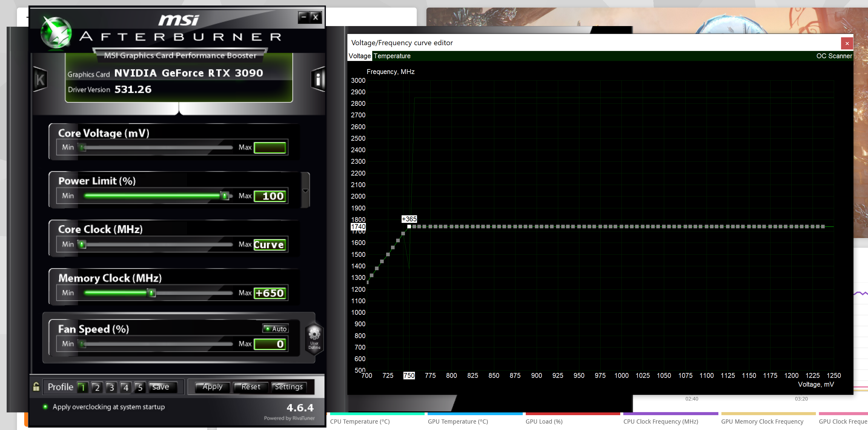Screen dimensions: 868x430
Task: Switch to the Temperature tab
Action: 392,56
